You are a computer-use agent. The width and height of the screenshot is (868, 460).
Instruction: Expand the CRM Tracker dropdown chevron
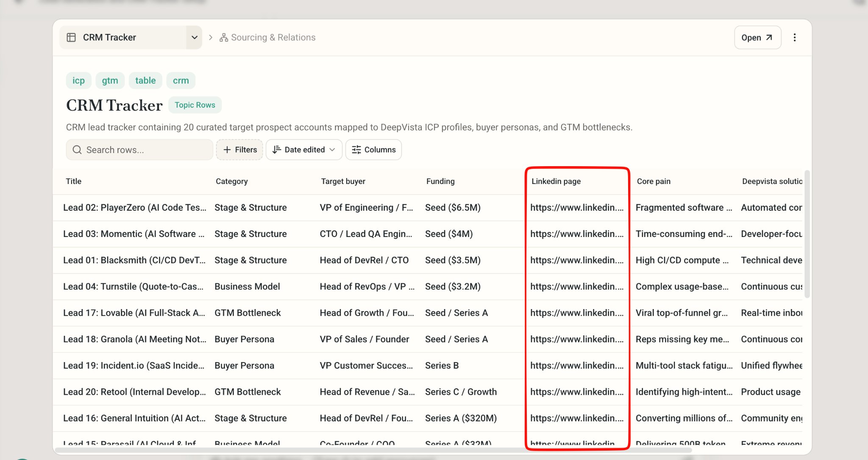point(194,37)
